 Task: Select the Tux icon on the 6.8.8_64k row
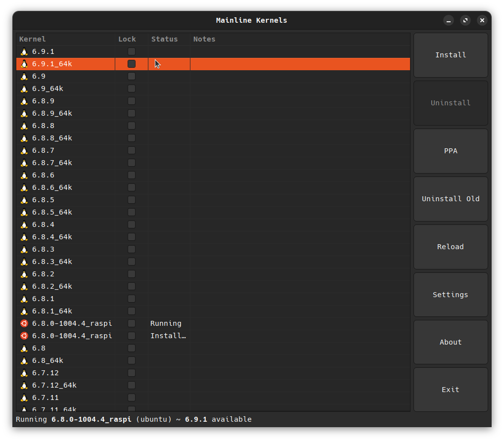tap(24, 138)
